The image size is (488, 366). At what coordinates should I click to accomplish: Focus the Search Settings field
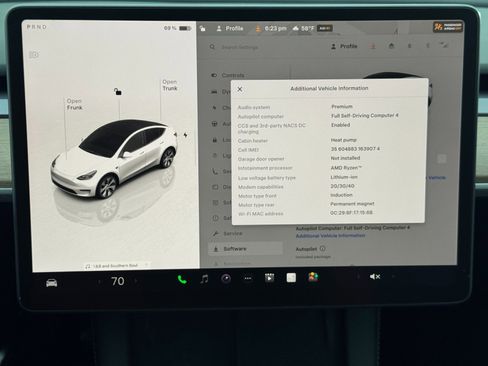(x=240, y=47)
